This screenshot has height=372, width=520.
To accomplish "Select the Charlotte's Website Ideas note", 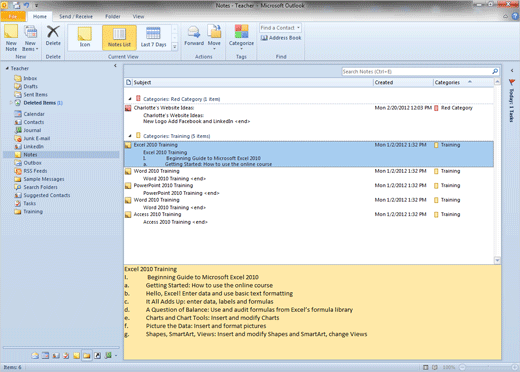I will pyautogui.click(x=309, y=114).
